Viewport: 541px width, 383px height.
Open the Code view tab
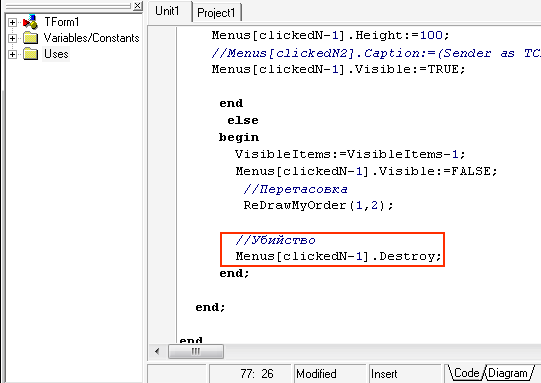(x=466, y=373)
